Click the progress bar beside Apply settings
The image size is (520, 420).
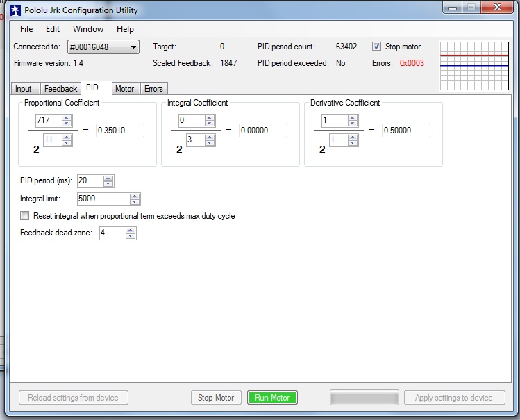[364, 398]
